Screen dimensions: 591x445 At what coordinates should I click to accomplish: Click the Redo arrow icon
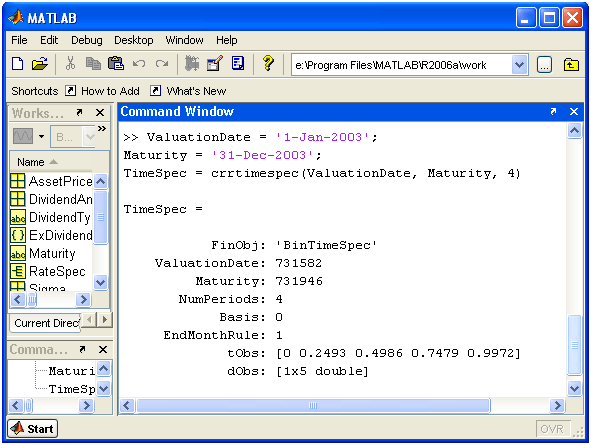pyautogui.click(x=162, y=63)
